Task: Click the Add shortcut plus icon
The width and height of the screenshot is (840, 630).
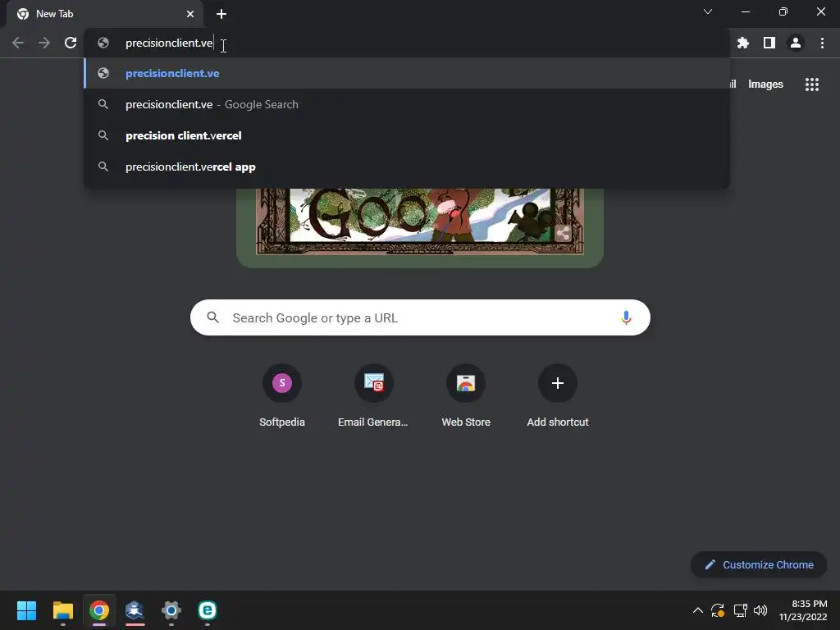Action: coord(558,383)
